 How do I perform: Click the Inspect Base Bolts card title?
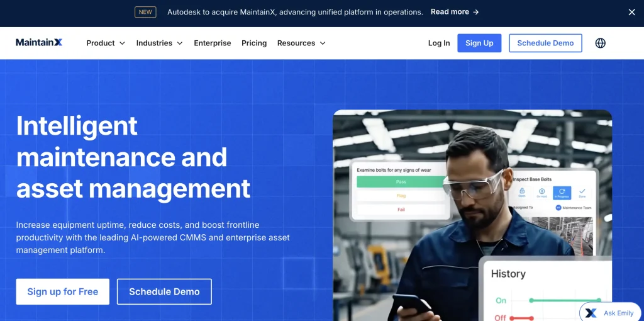tap(532, 179)
